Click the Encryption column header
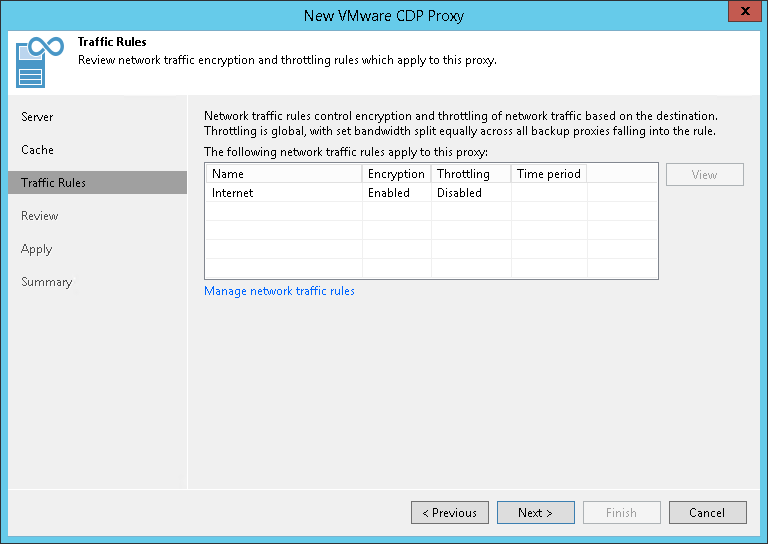Image resolution: width=768 pixels, height=544 pixels. pos(396,174)
